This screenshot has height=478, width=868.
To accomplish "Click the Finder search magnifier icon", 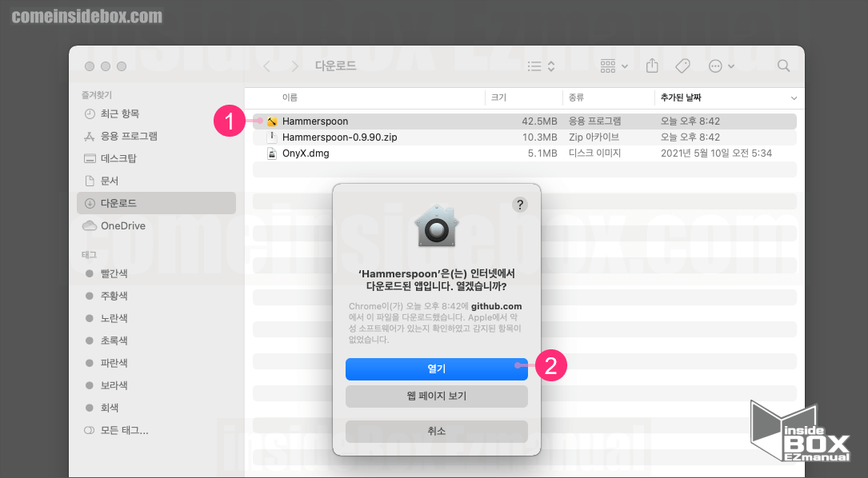I will tap(783, 66).
